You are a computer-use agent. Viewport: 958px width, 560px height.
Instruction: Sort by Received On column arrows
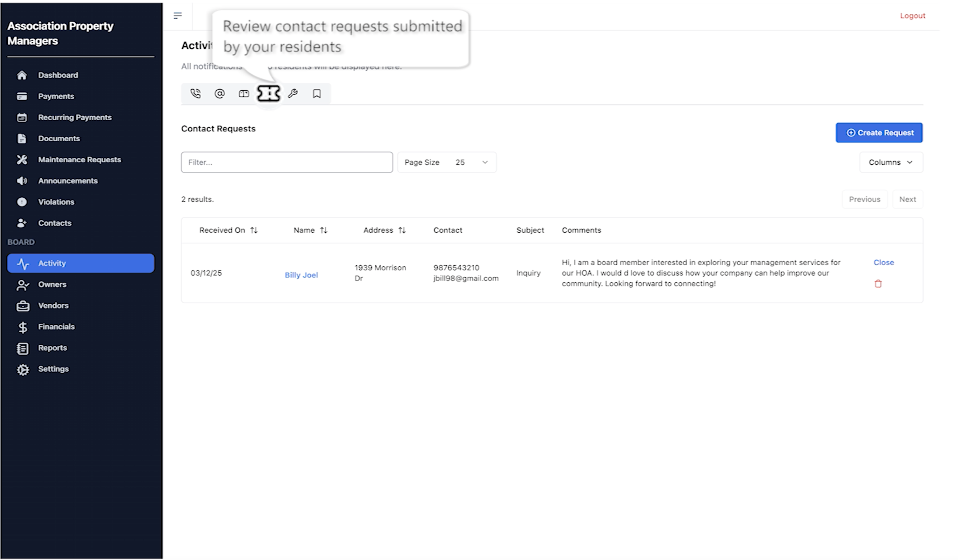point(254,230)
